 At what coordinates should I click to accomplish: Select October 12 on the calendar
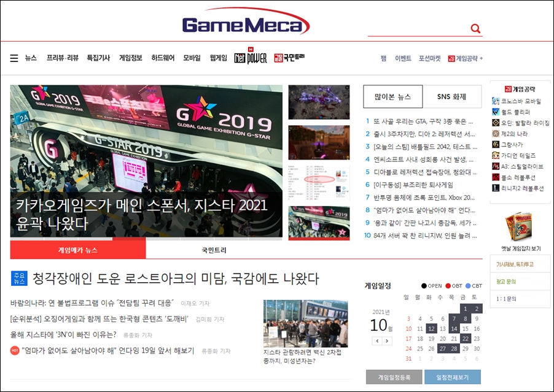(431, 328)
